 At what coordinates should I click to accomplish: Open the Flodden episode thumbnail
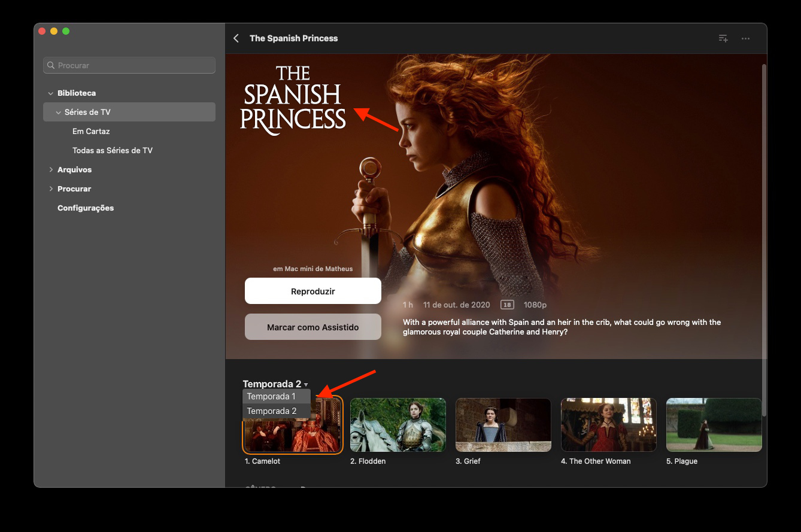[x=398, y=425]
